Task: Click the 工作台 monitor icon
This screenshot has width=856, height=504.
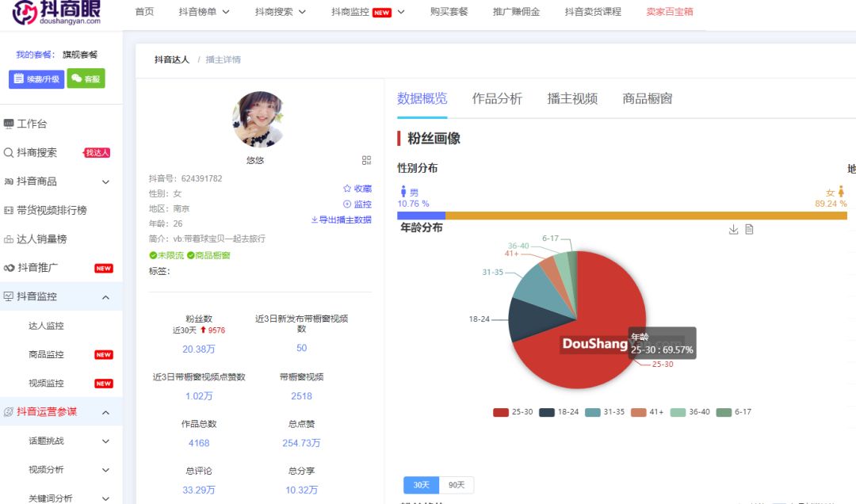Action: point(9,124)
